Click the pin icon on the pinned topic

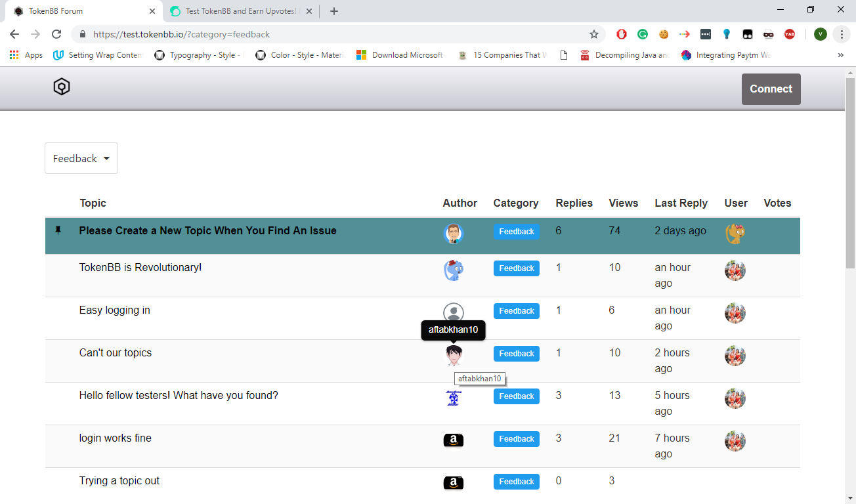pos(58,230)
